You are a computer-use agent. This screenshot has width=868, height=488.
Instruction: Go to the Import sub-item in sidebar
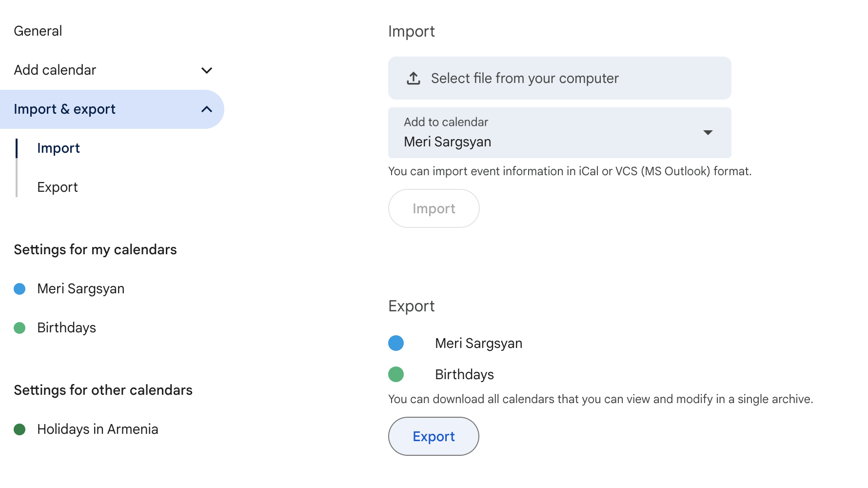(x=59, y=148)
